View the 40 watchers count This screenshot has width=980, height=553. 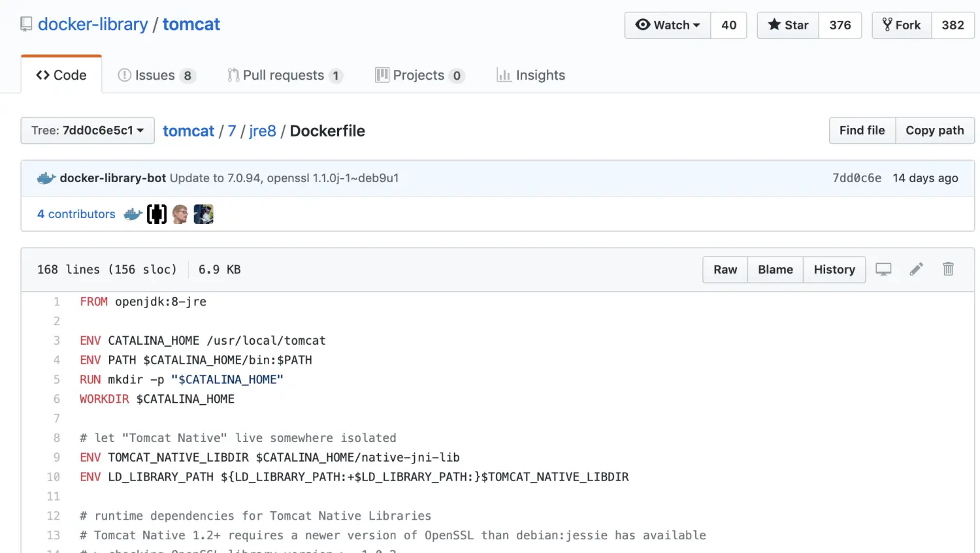pos(728,25)
